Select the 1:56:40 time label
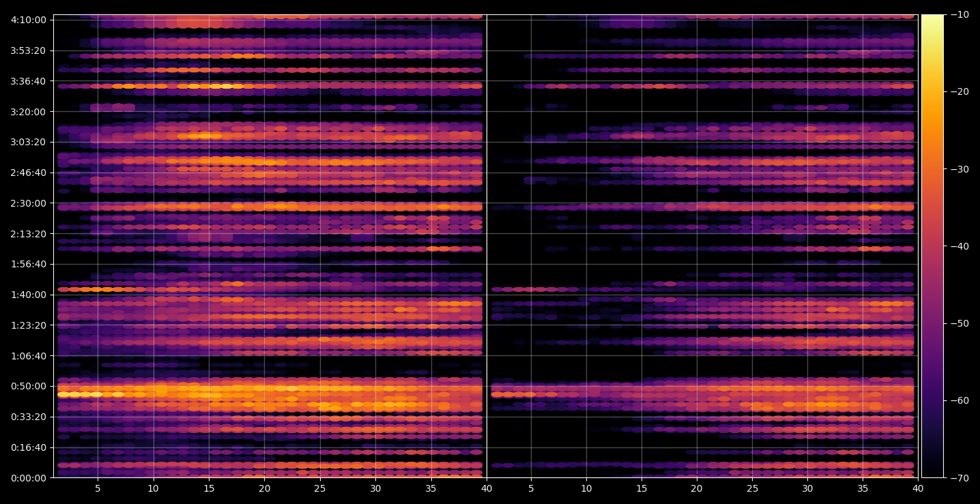This screenshot has width=980, height=504. coord(29,264)
